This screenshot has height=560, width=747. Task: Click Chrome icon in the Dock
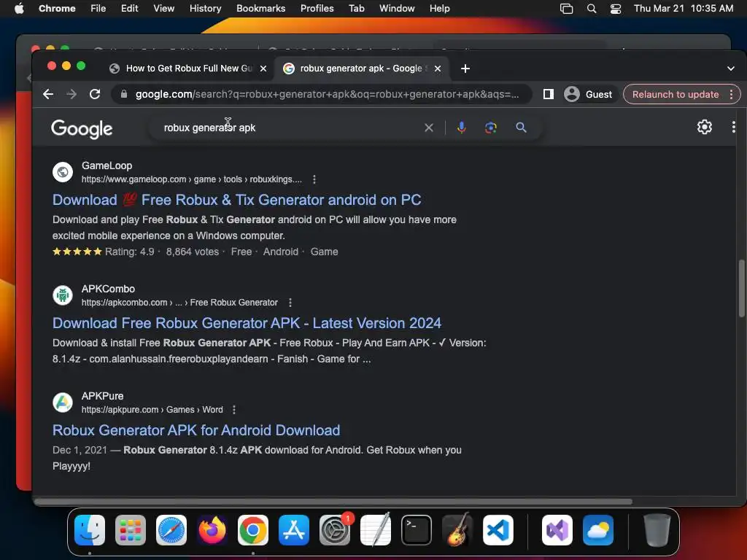[x=253, y=530]
